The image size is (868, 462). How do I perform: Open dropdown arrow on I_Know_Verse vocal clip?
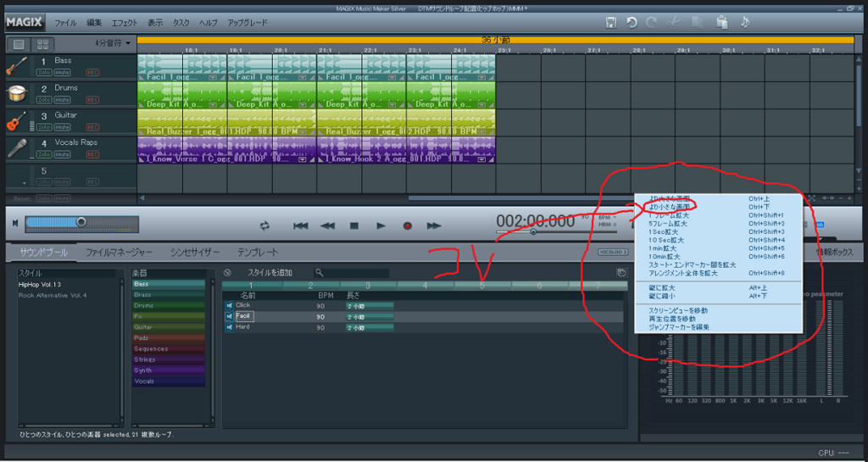(x=303, y=159)
